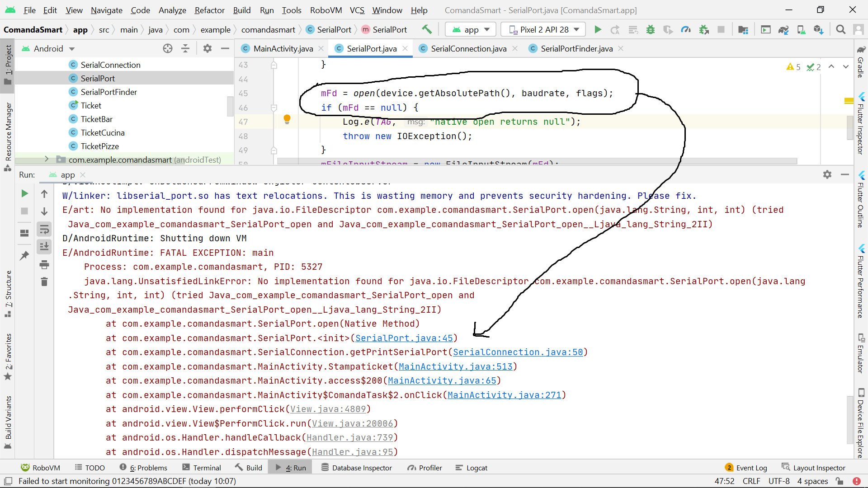Toggle Soft-Wrap in Run console
This screenshot has width=868, height=488.
[44, 230]
